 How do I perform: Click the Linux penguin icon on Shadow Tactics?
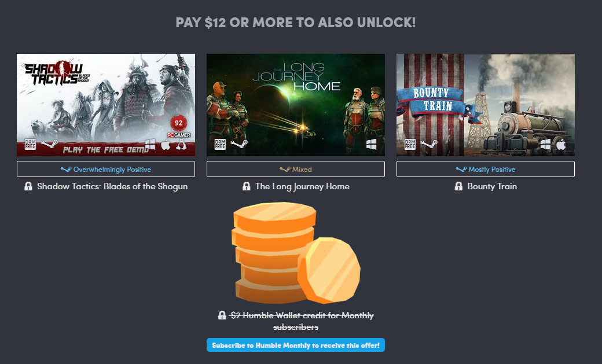point(181,145)
